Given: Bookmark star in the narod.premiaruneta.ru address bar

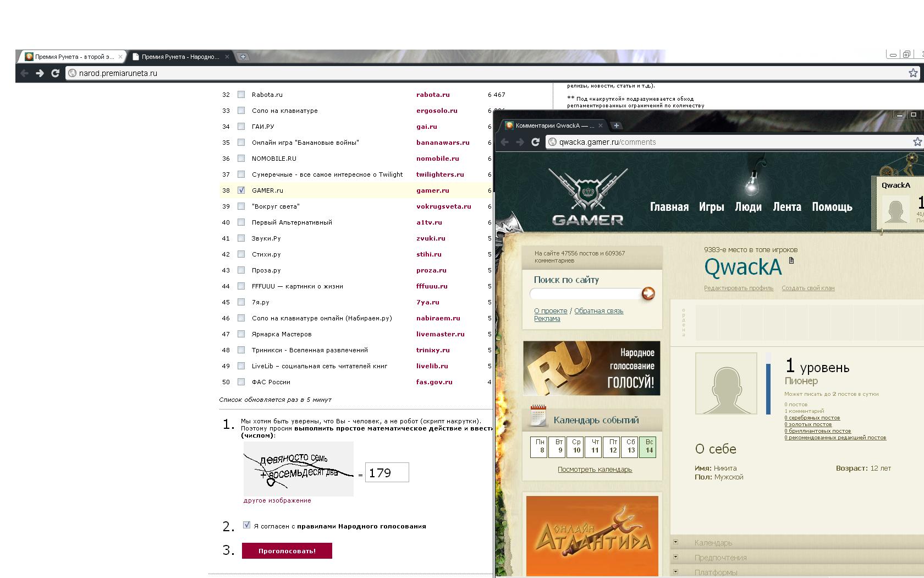Looking at the screenshot, I should click(x=913, y=73).
